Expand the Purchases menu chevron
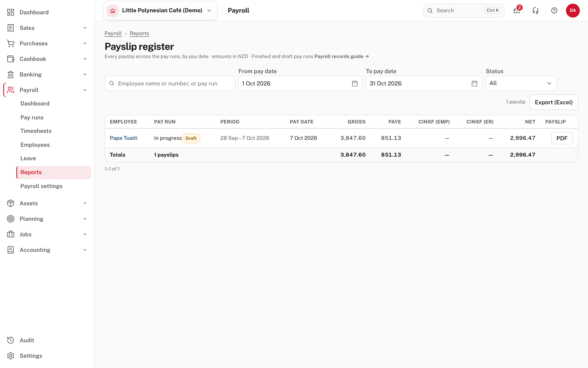The width and height of the screenshot is (588, 368). (85, 43)
